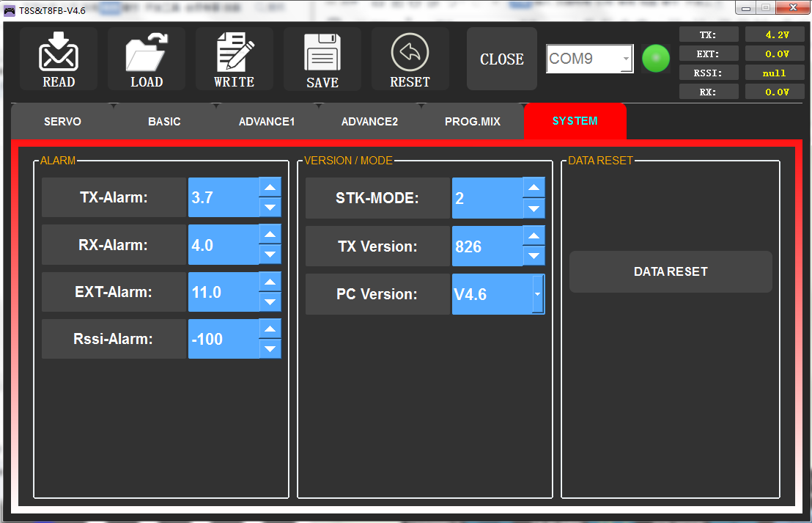The height and width of the screenshot is (523, 812).
Task: Click the gamepad app icon in title bar
Action: point(10,10)
